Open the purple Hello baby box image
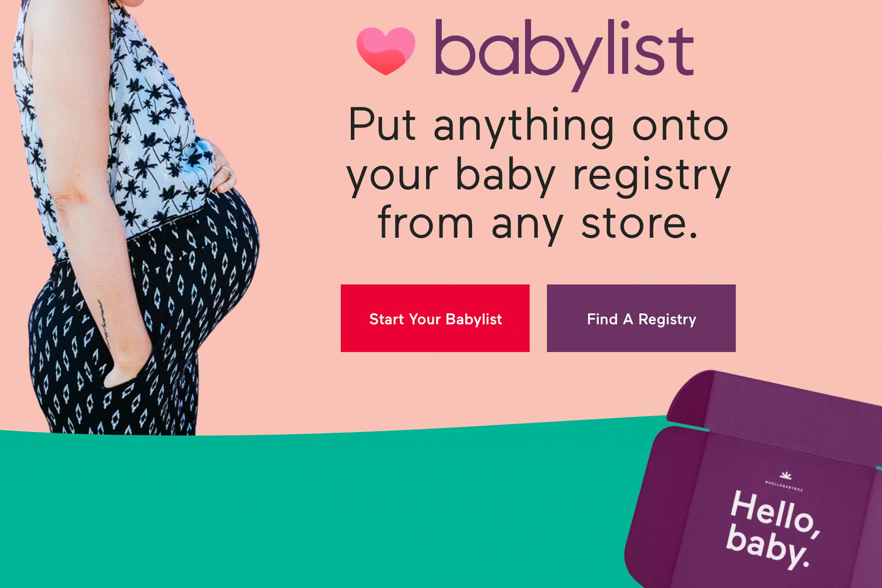 pyautogui.click(x=753, y=480)
